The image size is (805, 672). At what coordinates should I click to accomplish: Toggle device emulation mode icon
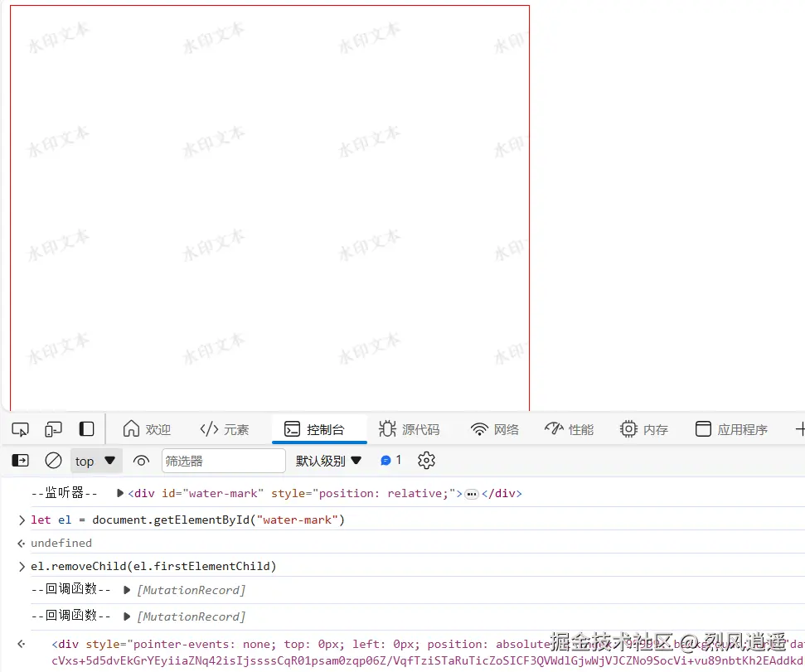coord(53,429)
